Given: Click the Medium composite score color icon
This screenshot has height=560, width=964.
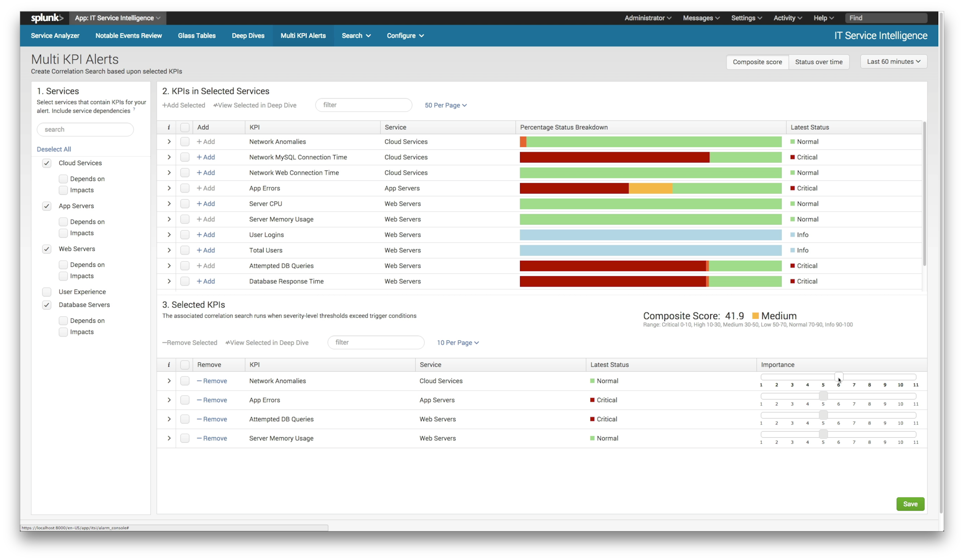Looking at the screenshot, I should pos(755,316).
